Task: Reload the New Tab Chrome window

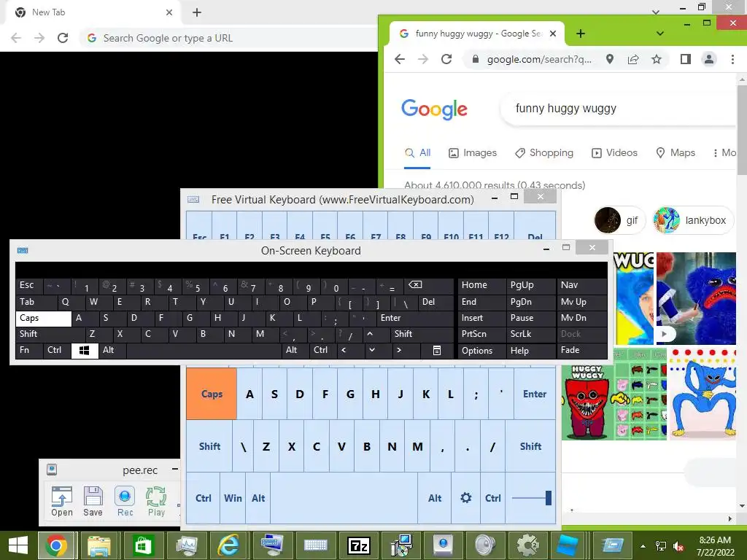Action: click(63, 38)
